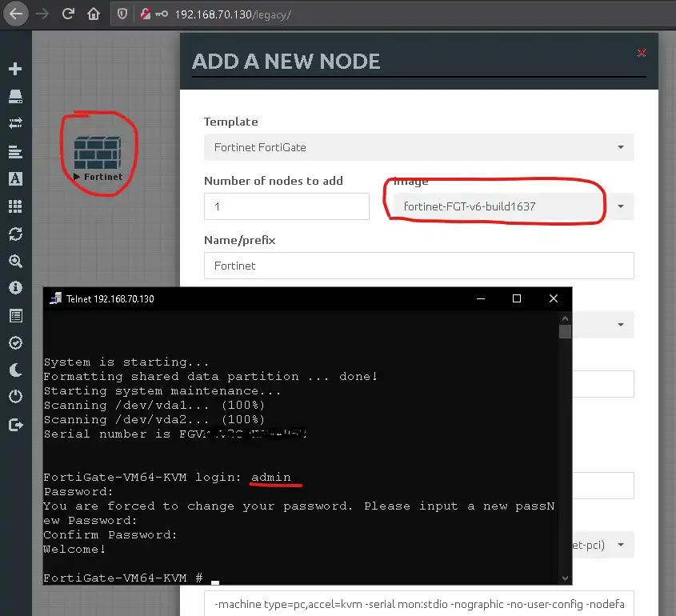Click the Telnet scrollbar thumb
This screenshot has height=616, width=676.
coord(565,331)
